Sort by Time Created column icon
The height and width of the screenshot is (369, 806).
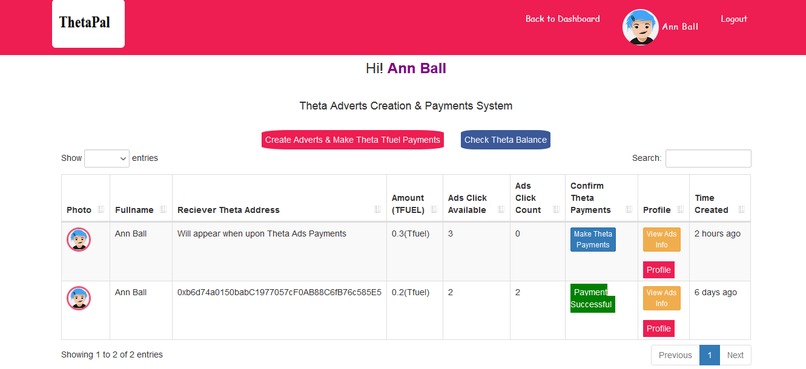tap(741, 209)
